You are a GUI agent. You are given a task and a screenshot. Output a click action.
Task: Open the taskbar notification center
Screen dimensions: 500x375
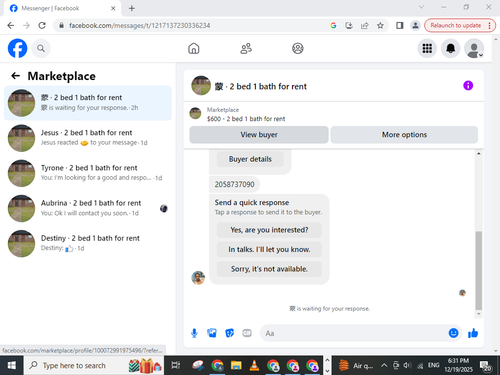(485, 366)
